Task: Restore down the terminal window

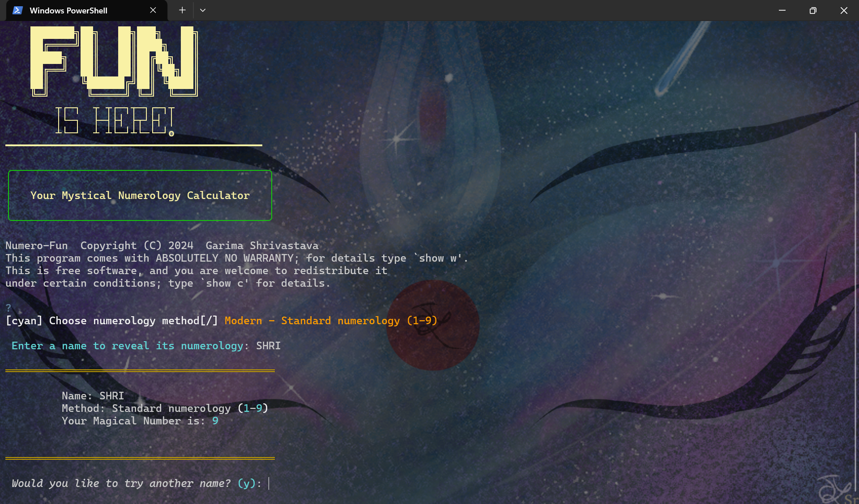Action: (813, 10)
